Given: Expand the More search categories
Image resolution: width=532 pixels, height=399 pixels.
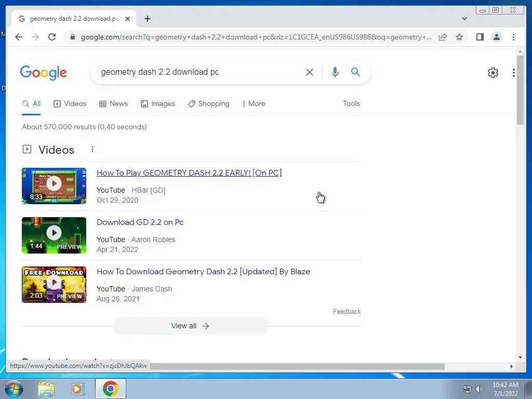Looking at the screenshot, I should (254, 104).
